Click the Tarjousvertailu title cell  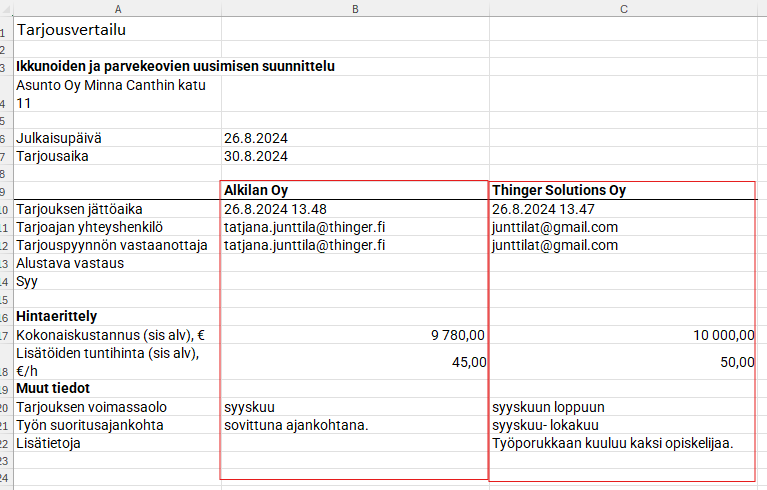(117, 29)
